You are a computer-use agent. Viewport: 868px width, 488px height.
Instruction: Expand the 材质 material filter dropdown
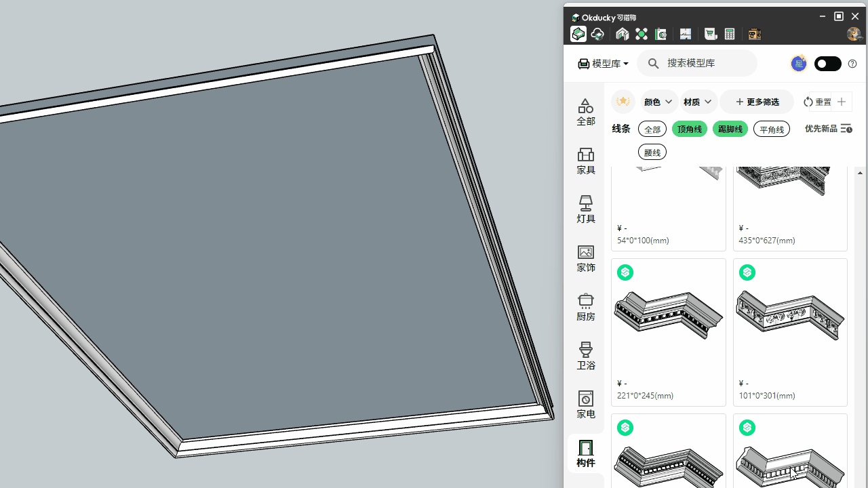(698, 102)
